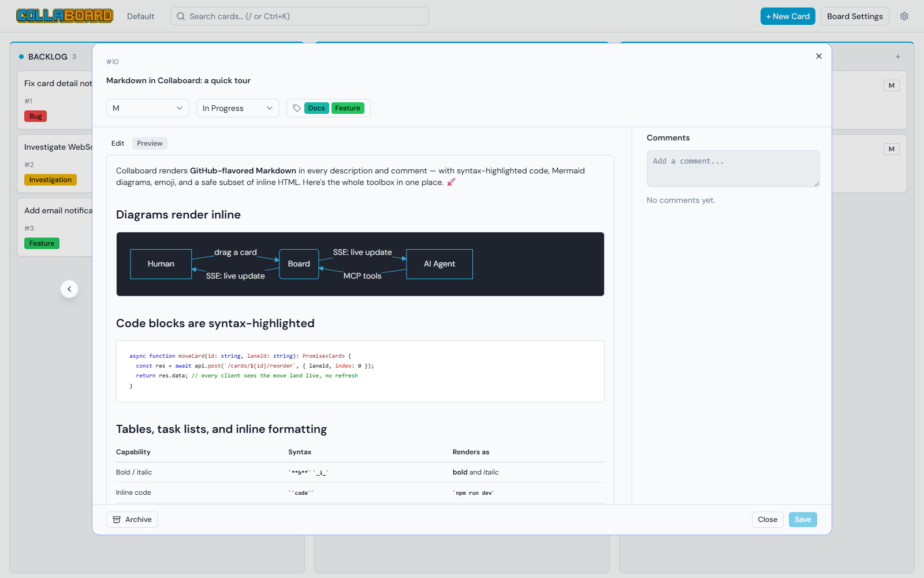Click the Add a comment field
Viewport: 924px width, 578px height.
[733, 169]
